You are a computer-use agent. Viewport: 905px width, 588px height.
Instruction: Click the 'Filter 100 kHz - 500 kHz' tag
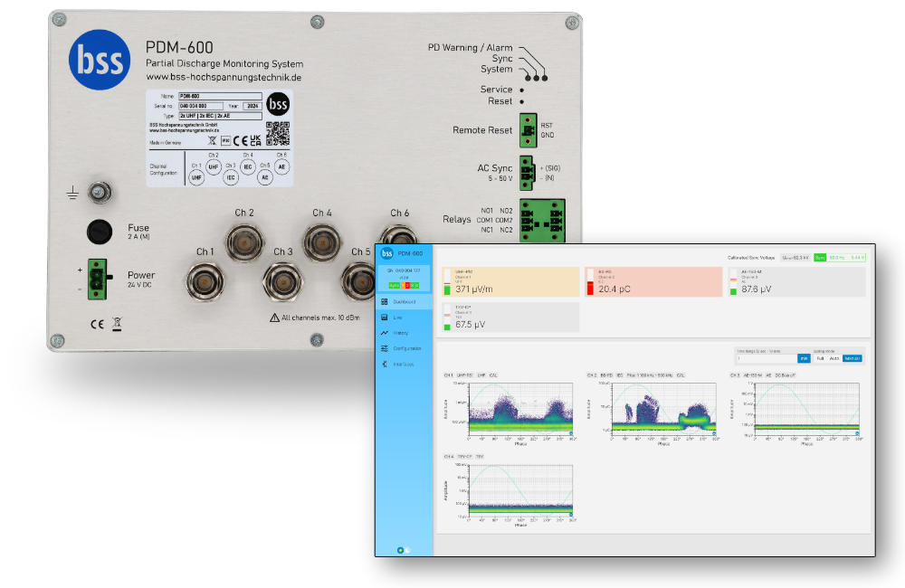pos(650,375)
